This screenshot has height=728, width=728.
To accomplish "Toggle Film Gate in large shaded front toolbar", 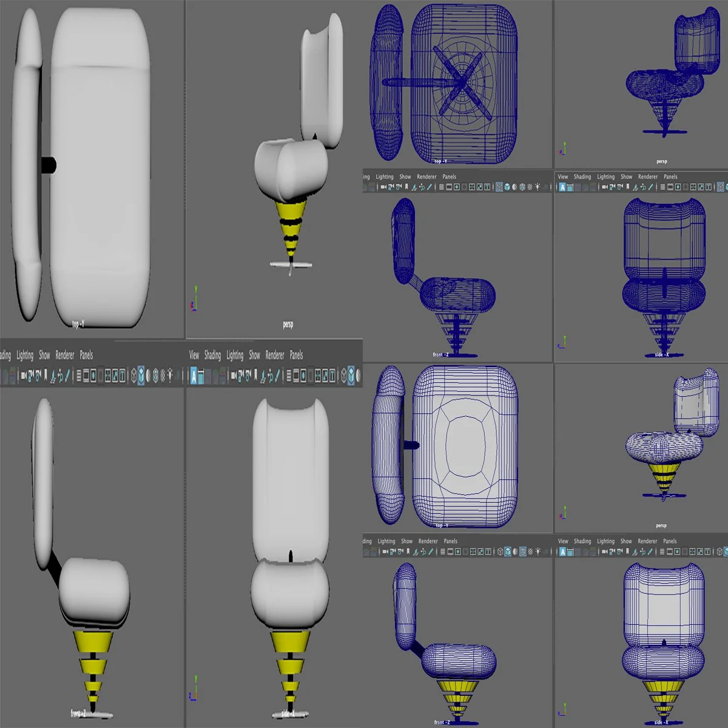I will pos(86,376).
